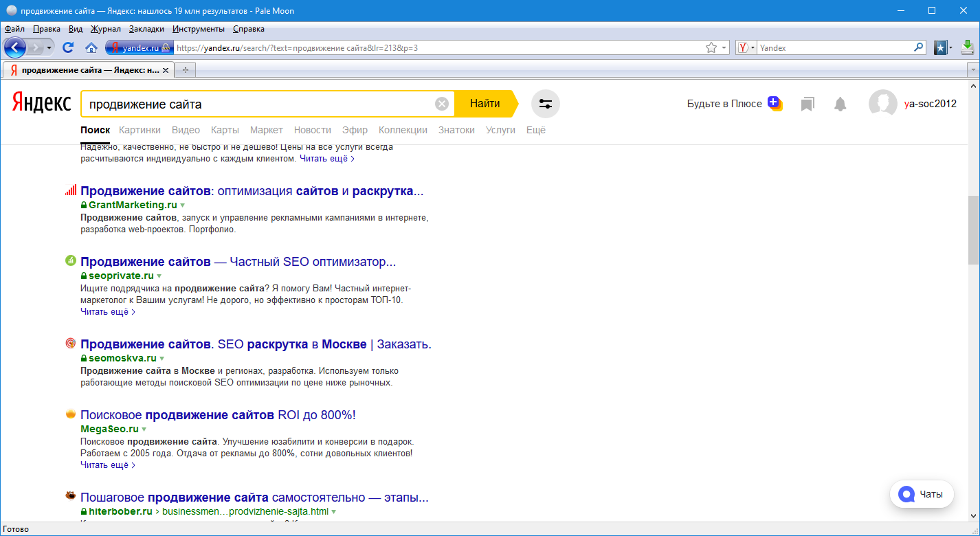Expand GrantMarketing.ru result options arrow
Image resolution: width=980 pixels, height=536 pixels.
pos(183,205)
